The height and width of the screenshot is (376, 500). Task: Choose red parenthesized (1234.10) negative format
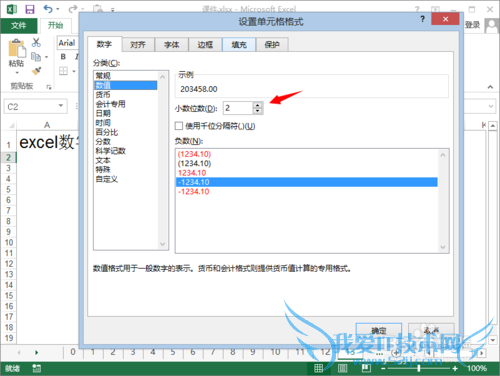point(306,154)
